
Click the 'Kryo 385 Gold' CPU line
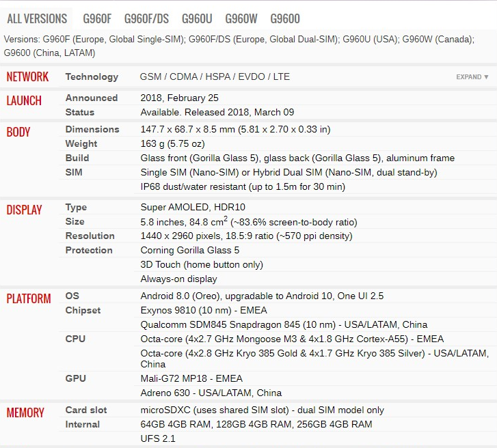[x=314, y=359]
